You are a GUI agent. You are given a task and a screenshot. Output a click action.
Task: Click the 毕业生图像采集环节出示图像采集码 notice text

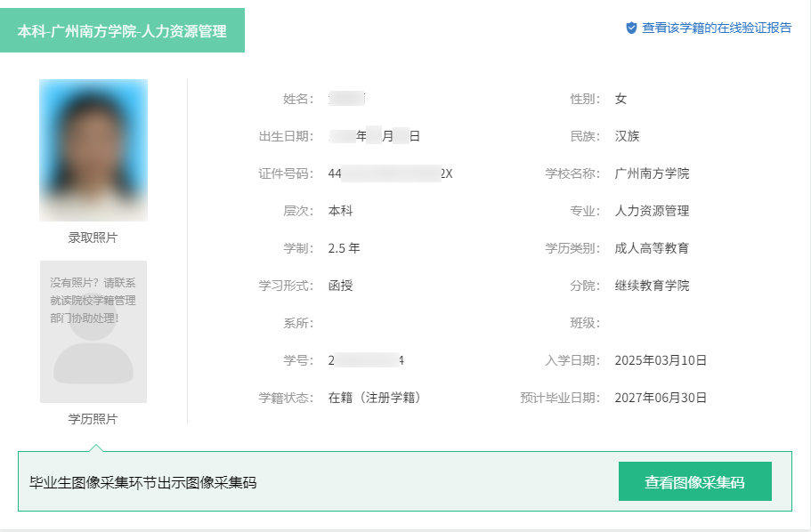[143, 482]
